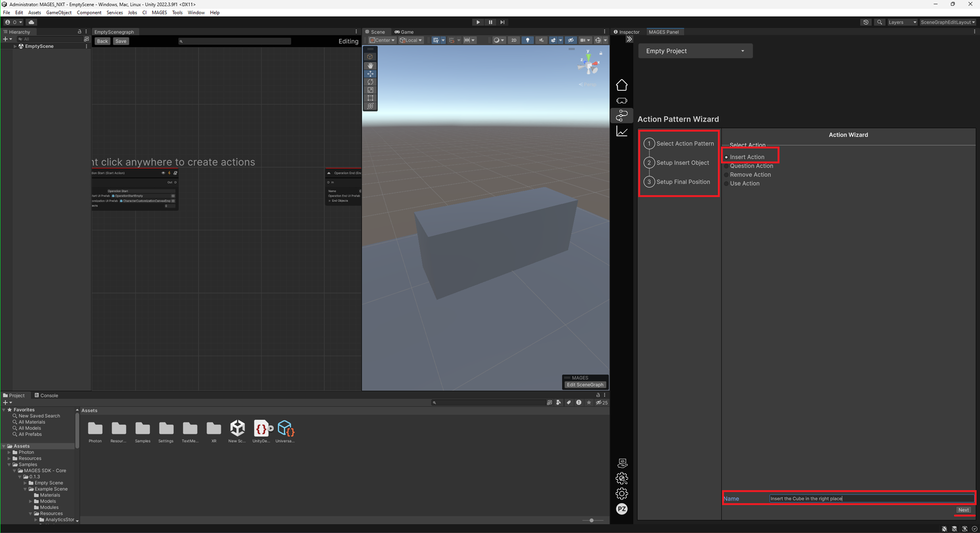Click the SceneGraph home icon
The height and width of the screenshot is (533, 980).
[622, 85]
